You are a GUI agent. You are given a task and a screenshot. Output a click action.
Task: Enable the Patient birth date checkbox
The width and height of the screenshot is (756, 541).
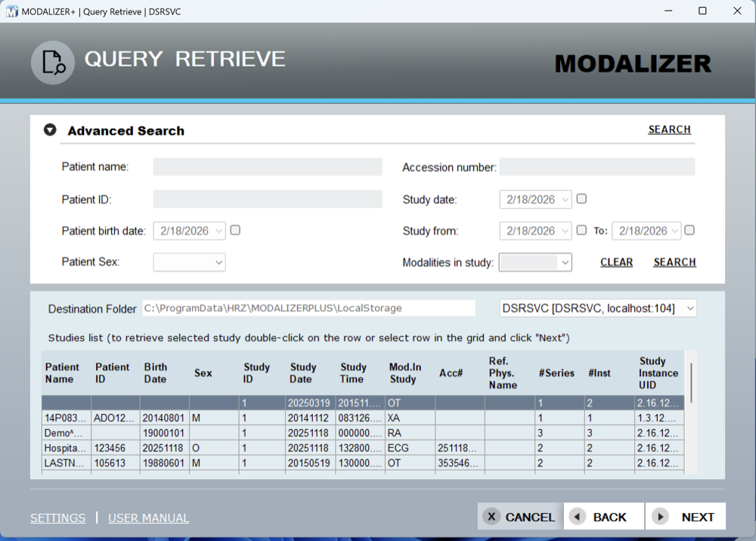(235, 230)
